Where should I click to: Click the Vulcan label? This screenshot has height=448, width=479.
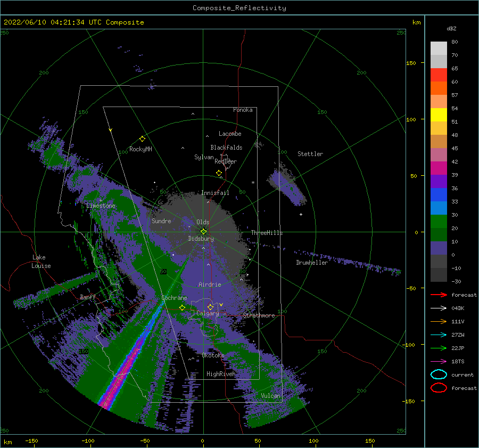point(271,396)
